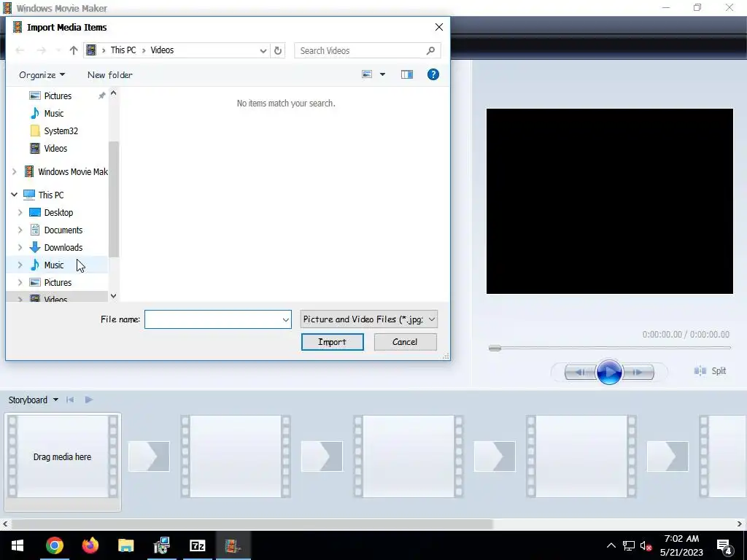This screenshot has height=560, width=747.
Task: Go up one folder level
Action: click(73, 50)
